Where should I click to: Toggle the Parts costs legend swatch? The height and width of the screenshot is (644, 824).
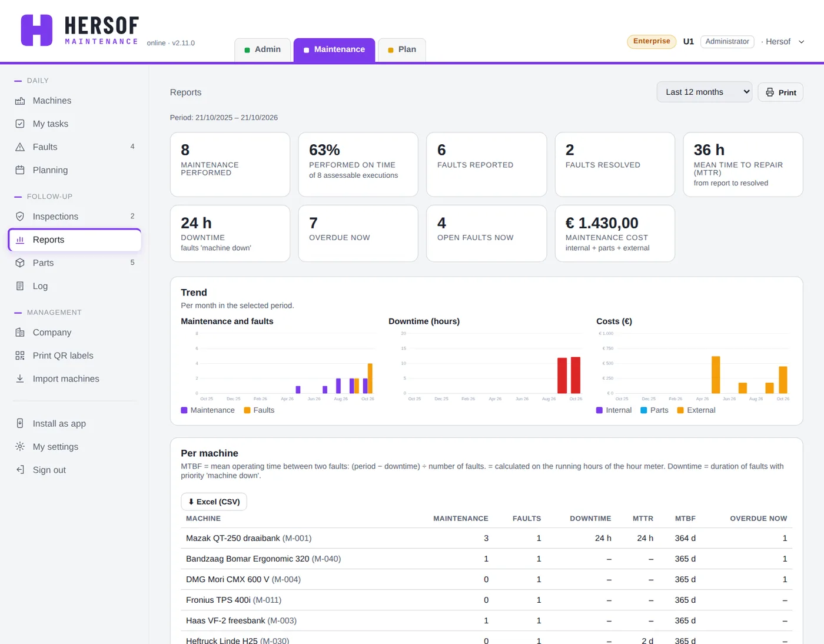(x=644, y=410)
